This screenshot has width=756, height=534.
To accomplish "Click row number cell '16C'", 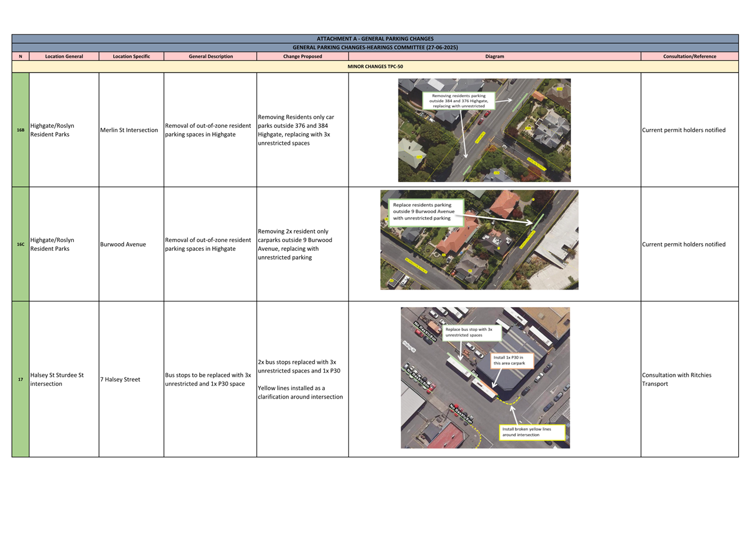I will click(x=21, y=244).
